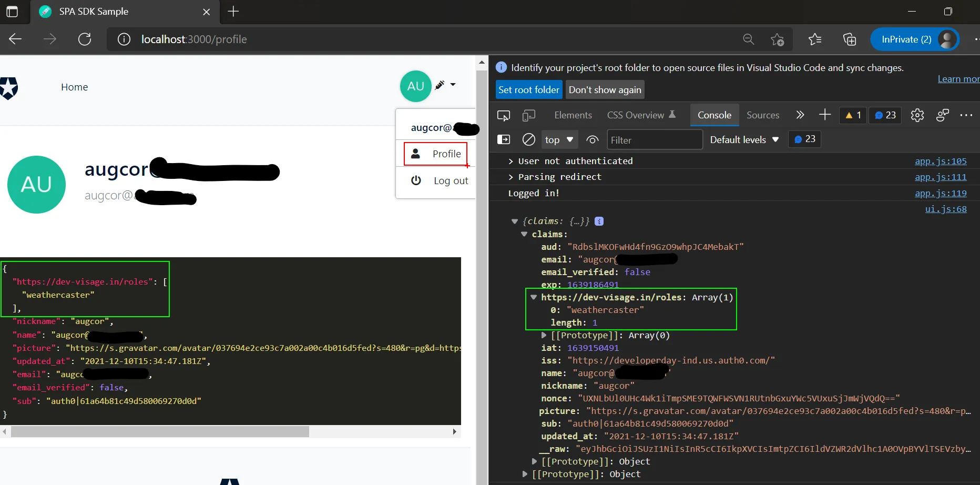Click the console Filter input field
The height and width of the screenshot is (485, 980).
coord(655,140)
